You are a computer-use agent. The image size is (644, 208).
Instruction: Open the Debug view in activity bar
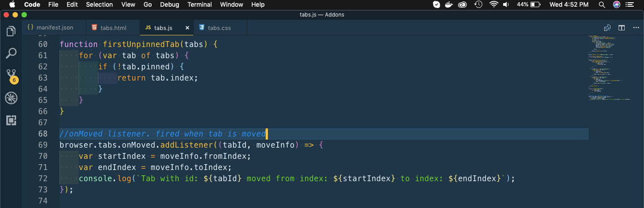click(11, 98)
